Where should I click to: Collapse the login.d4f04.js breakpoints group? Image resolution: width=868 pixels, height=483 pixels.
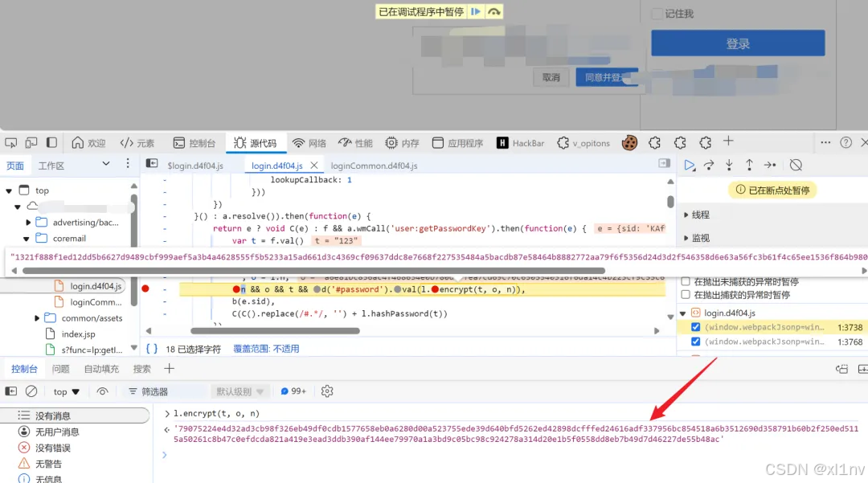(x=683, y=313)
